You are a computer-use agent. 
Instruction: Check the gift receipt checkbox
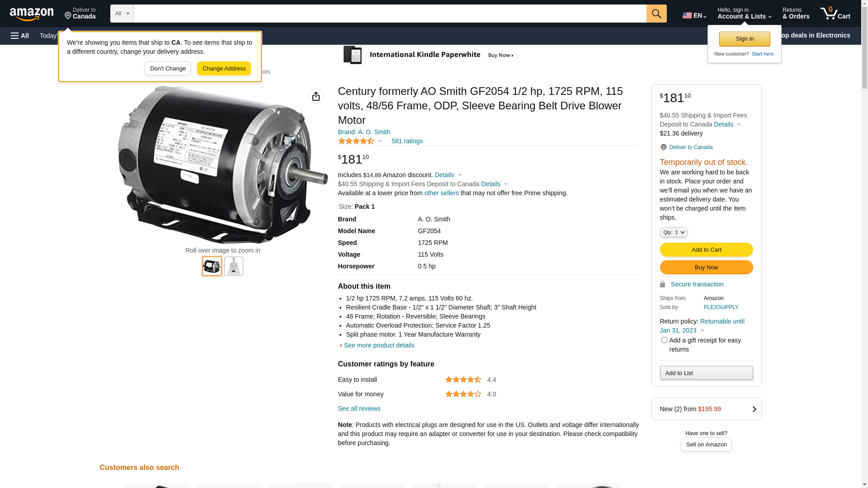point(664,340)
